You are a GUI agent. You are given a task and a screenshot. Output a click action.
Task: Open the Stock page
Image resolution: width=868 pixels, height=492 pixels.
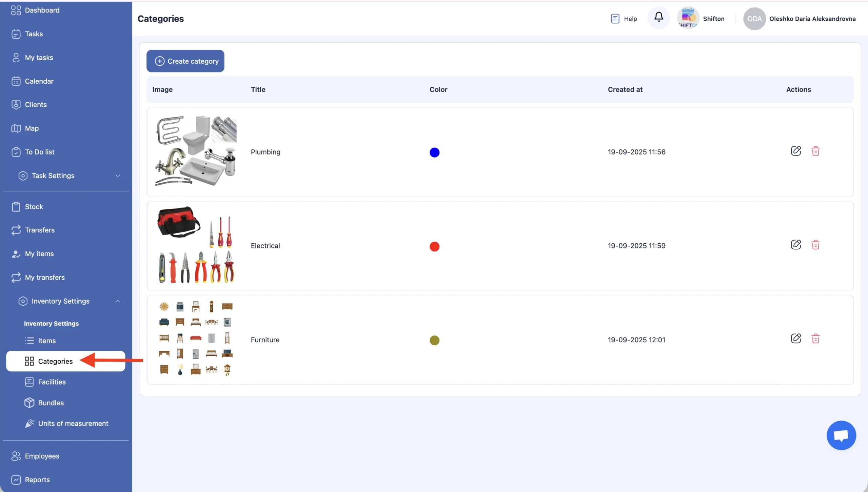point(34,207)
